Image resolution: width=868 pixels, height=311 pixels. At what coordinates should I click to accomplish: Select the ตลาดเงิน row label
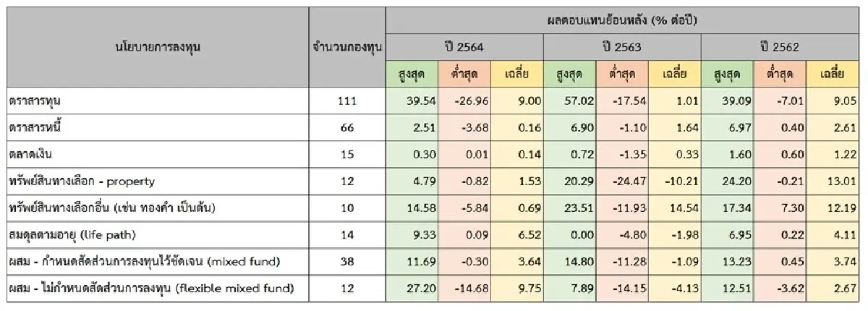coord(33,155)
